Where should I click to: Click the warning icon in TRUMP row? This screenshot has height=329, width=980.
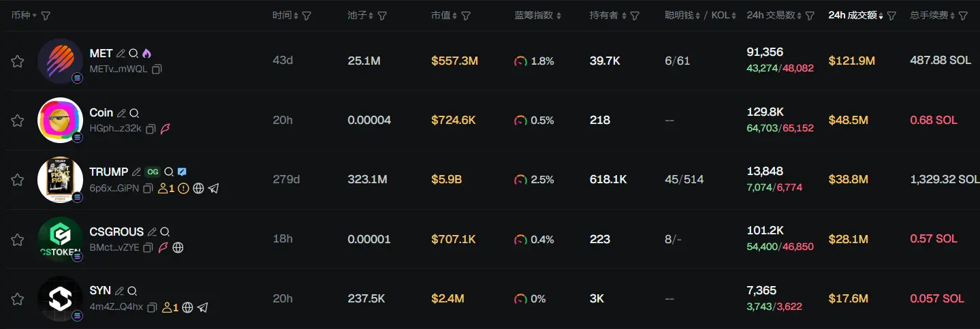coord(183,189)
